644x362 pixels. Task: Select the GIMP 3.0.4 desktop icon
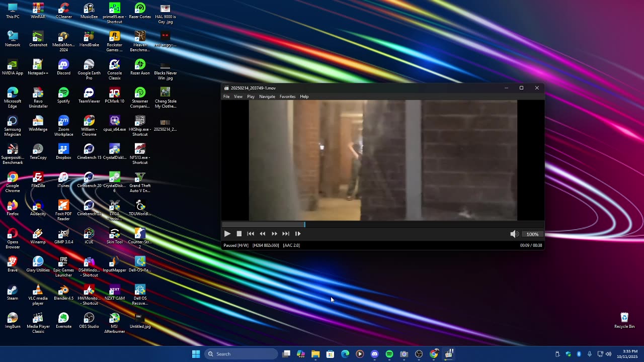(x=63, y=236)
